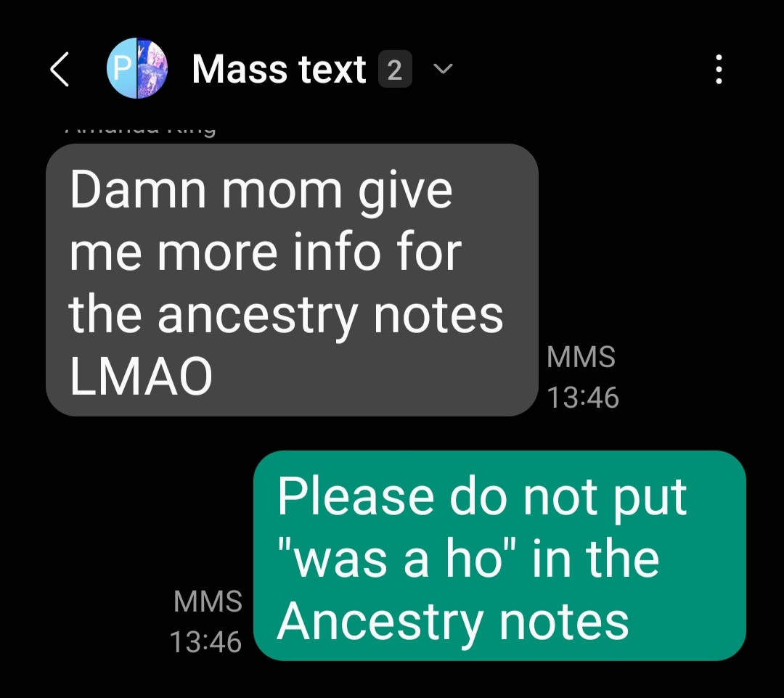This screenshot has width=784, height=698.
Task: Tap the "me more info for" line of text
Action: click(266, 252)
